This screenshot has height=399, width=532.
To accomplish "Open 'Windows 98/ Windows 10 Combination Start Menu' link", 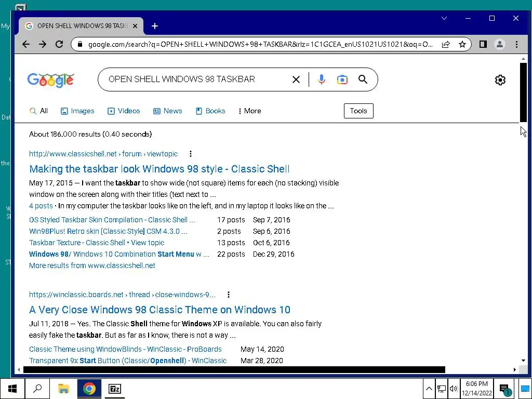I will [x=119, y=254].
